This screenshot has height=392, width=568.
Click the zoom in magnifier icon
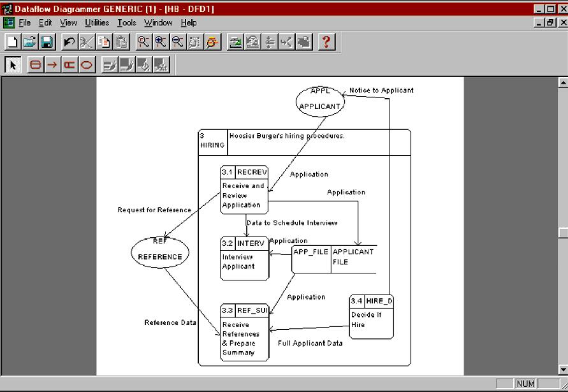tap(161, 42)
